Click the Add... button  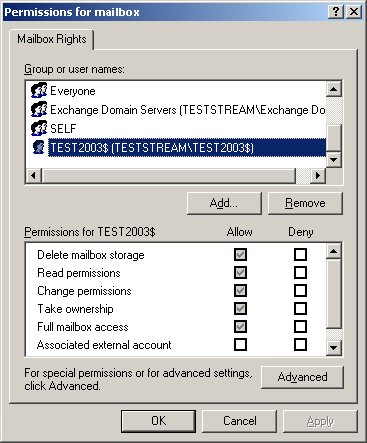tap(224, 203)
